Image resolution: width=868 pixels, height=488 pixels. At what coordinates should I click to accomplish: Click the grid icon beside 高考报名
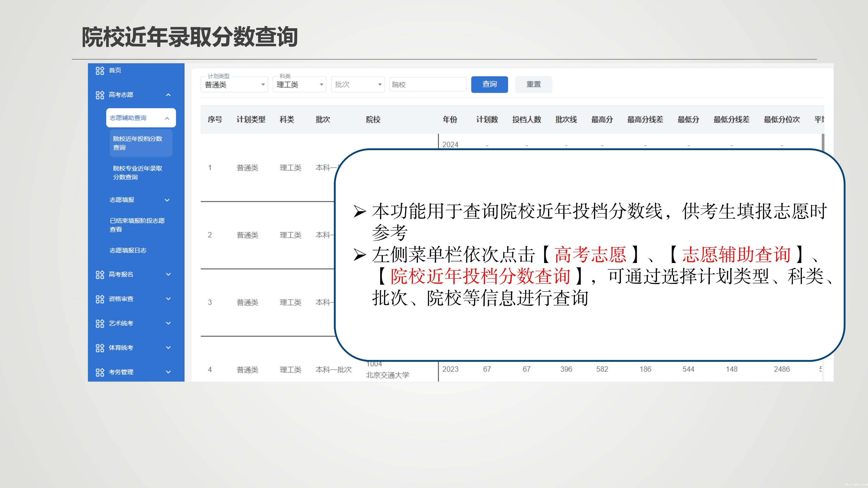click(x=100, y=274)
